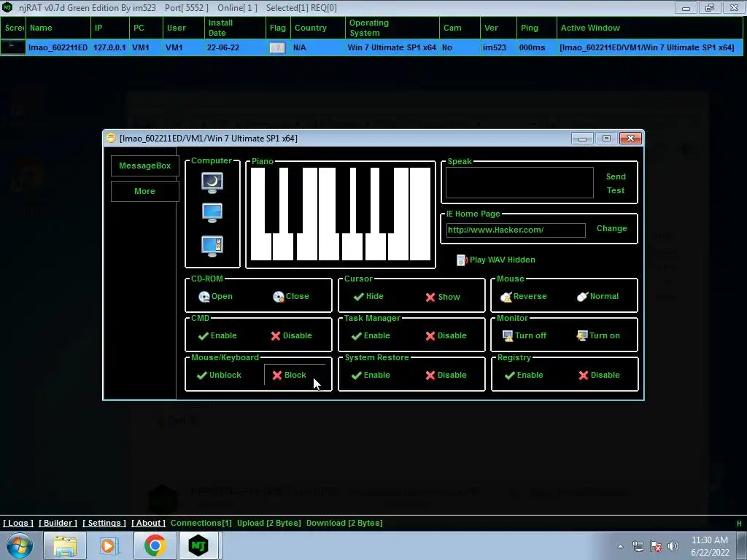
Task: Click the 127.0.0.1 IP cell
Action: 109,47
